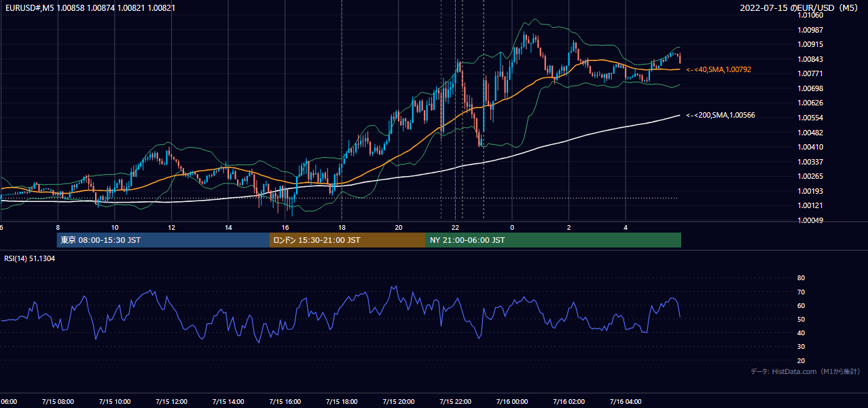Click the RSI 80 level label
Screen dimensions: 868x408
pyautogui.click(x=801, y=278)
